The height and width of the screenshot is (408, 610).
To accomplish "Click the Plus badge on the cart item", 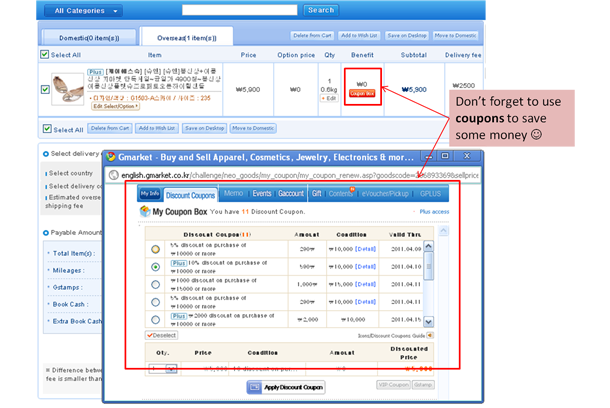I will coord(95,72).
